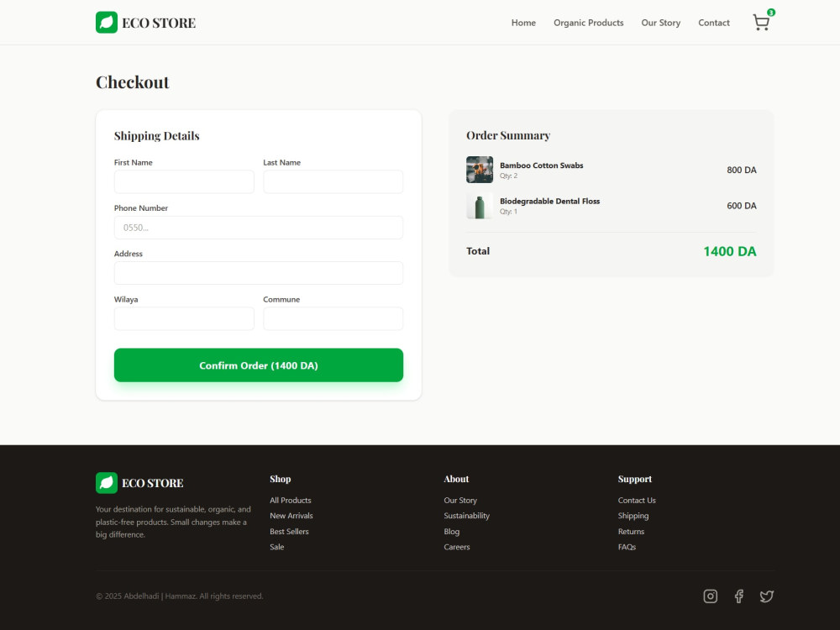
Task: Open All Products footer link
Action: (291, 501)
